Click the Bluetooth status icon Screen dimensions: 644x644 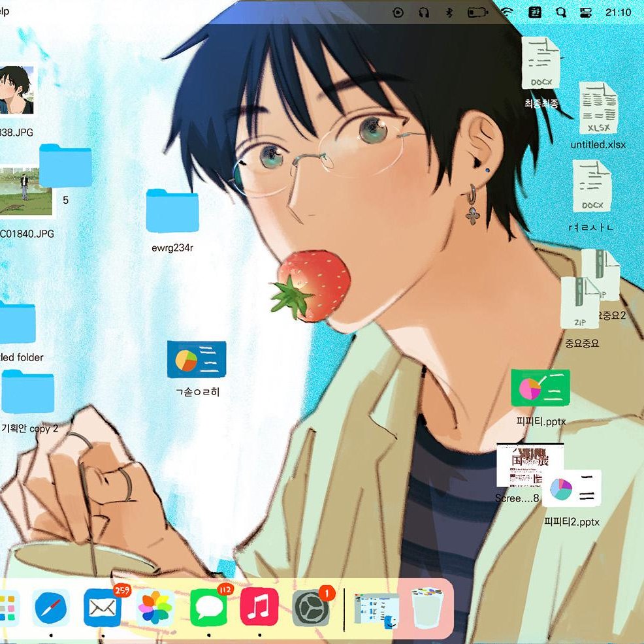449,12
